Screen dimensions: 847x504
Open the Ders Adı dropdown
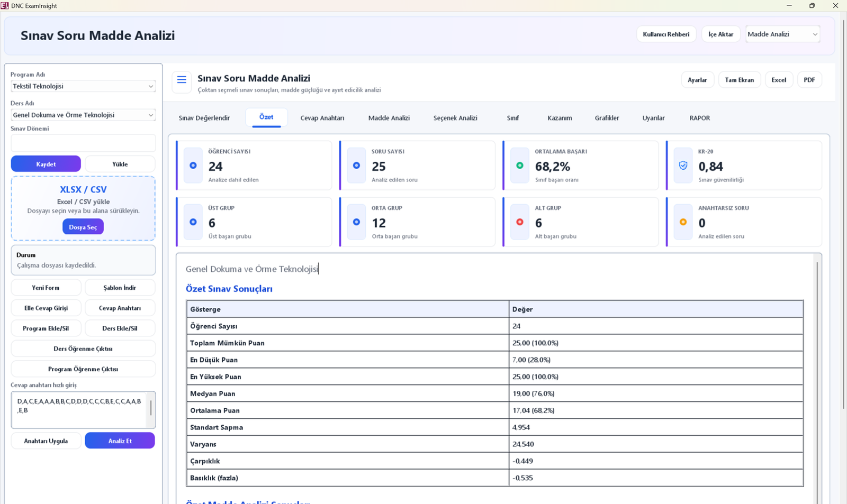(83, 115)
